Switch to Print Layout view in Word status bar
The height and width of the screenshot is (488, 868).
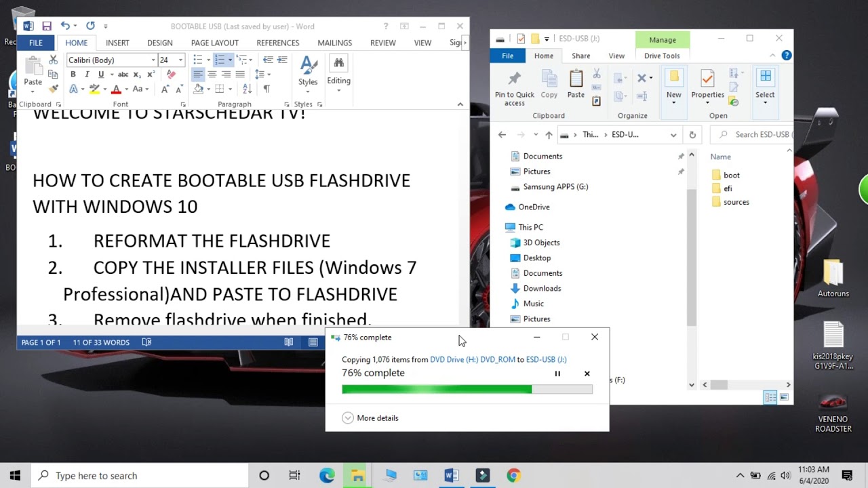pos(313,342)
